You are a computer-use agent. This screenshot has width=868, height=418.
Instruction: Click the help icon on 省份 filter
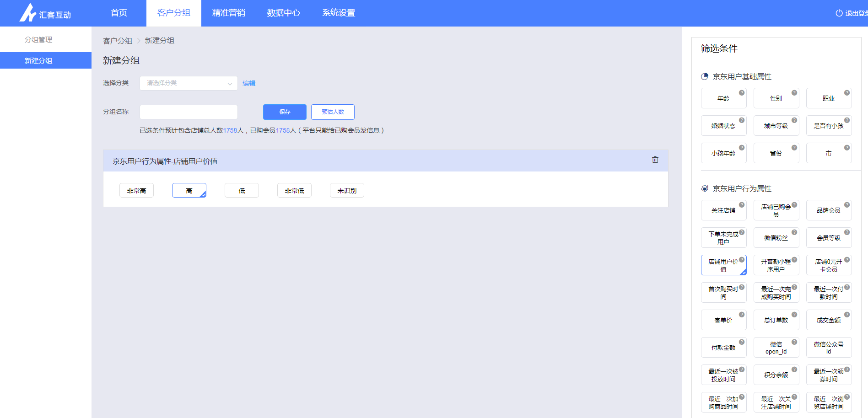click(x=794, y=148)
